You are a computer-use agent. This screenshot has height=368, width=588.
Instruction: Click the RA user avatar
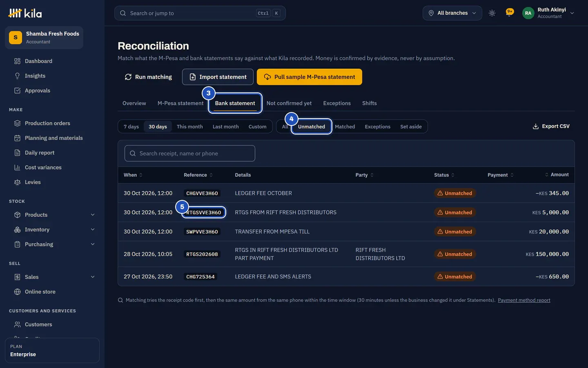point(528,13)
